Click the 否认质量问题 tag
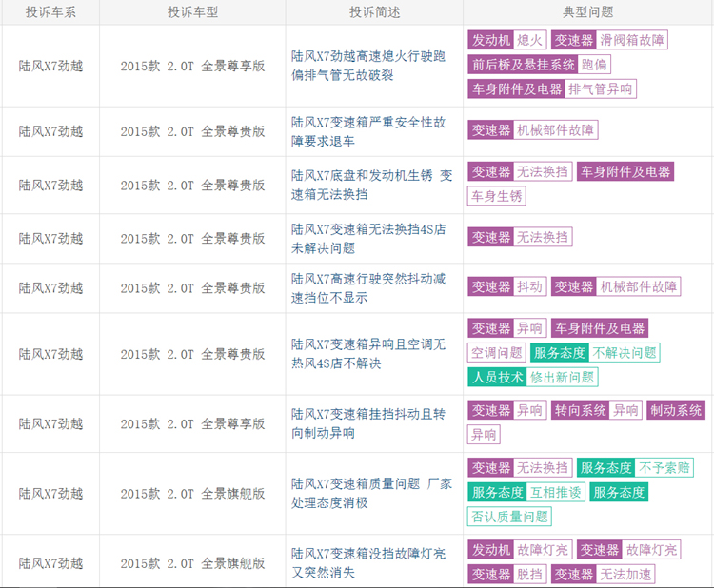Screen dimensions: 714x588 509,517
